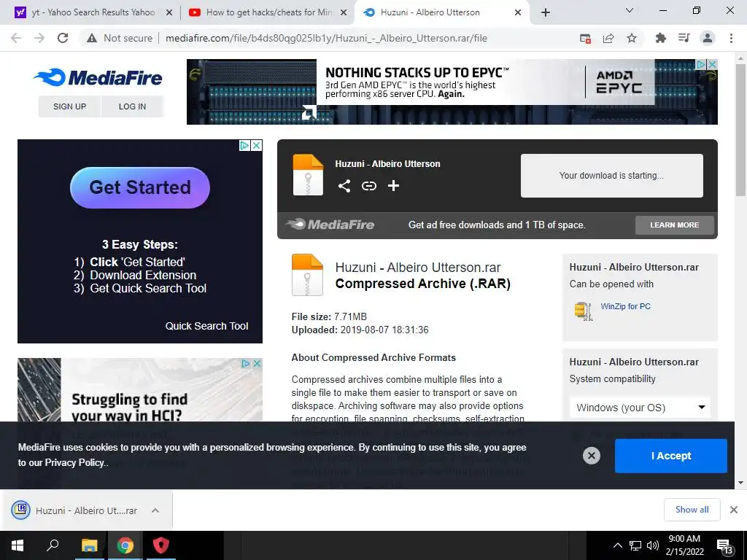The image size is (747, 560).
Task: Click the WinZip icon
Action: (583, 311)
